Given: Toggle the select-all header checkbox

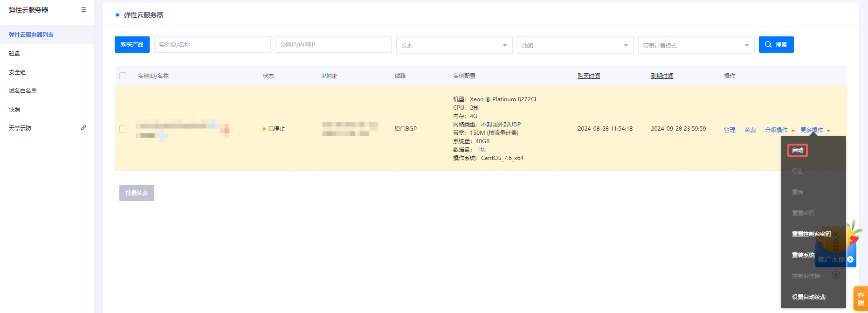Looking at the screenshot, I should pos(123,76).
